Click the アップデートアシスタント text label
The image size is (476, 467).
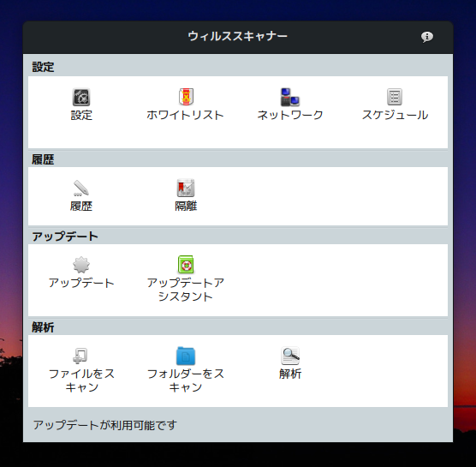click(186, 290)
